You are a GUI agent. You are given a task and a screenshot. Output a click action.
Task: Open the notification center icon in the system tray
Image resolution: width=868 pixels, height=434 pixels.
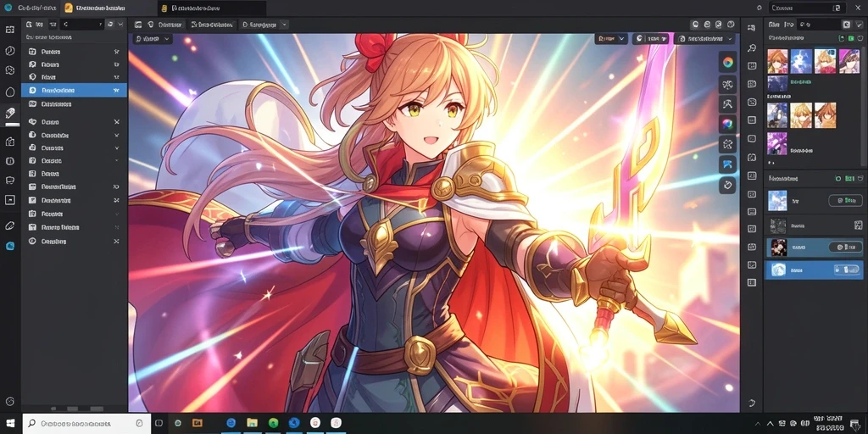pos(855,424)
